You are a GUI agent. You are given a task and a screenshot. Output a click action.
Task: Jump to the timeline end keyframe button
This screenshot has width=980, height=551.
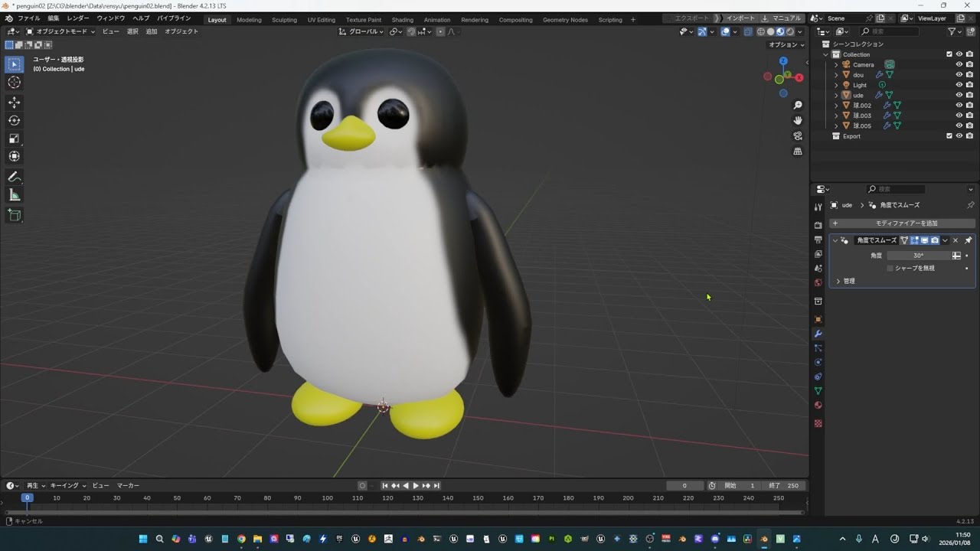pos(436,486)
